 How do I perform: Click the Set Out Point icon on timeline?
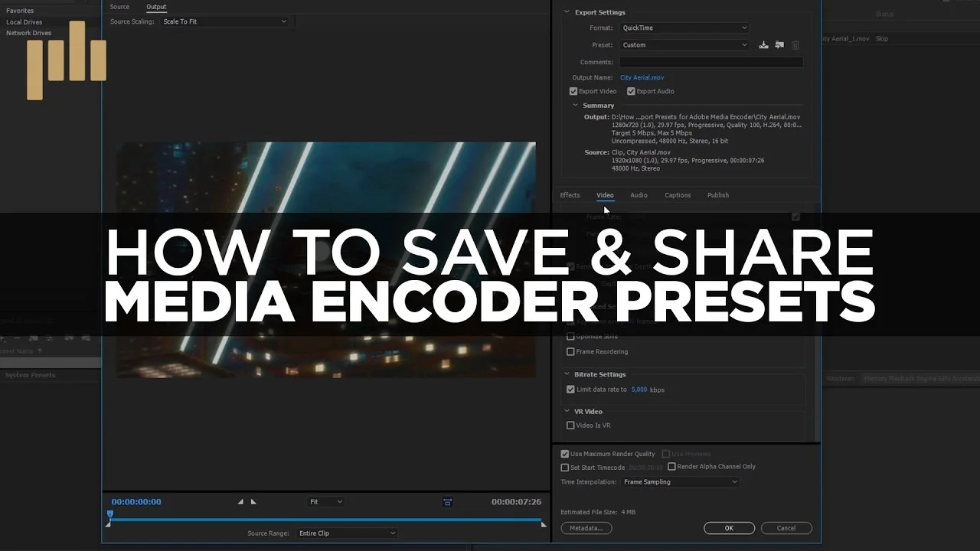point(253,502)
